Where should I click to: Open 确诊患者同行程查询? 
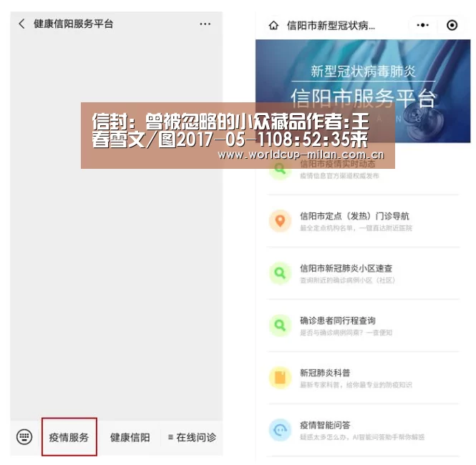click(363, 326)
